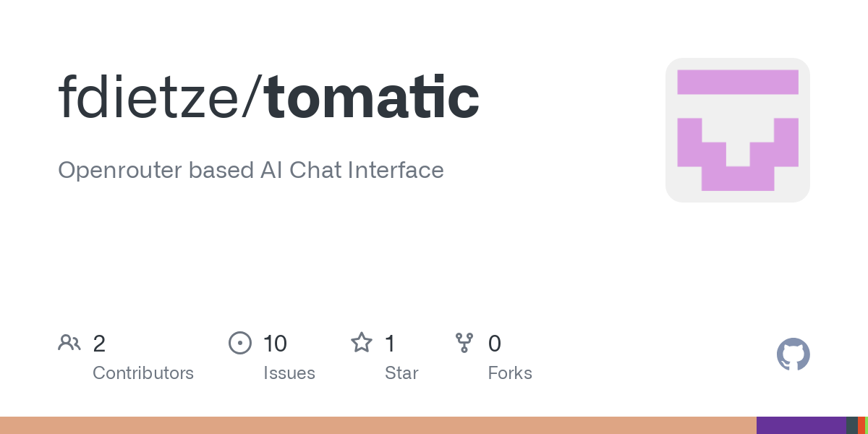Click the fork branch icon
The width and height of the screenshot is (868, 434).
pos(464,343)
